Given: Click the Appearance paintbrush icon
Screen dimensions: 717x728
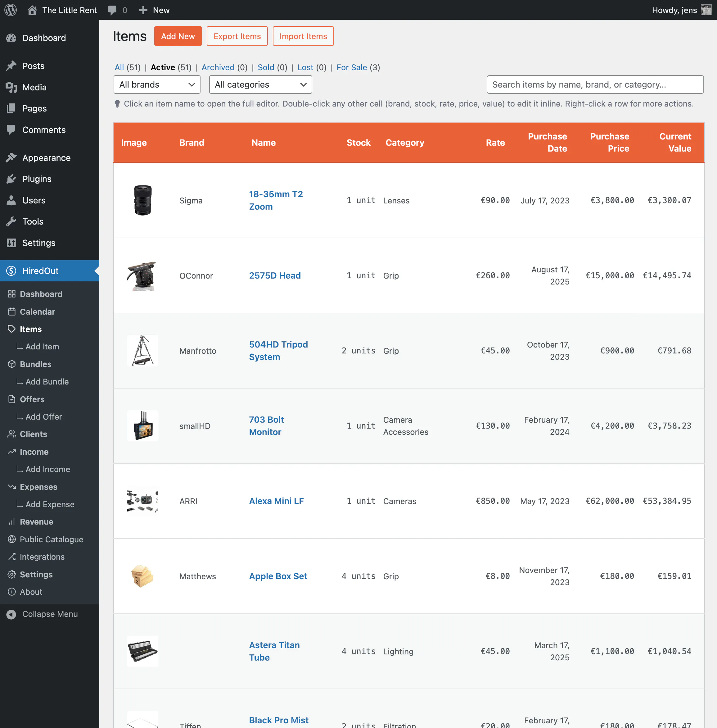Looking at the screenshot, I should point(11,157).
